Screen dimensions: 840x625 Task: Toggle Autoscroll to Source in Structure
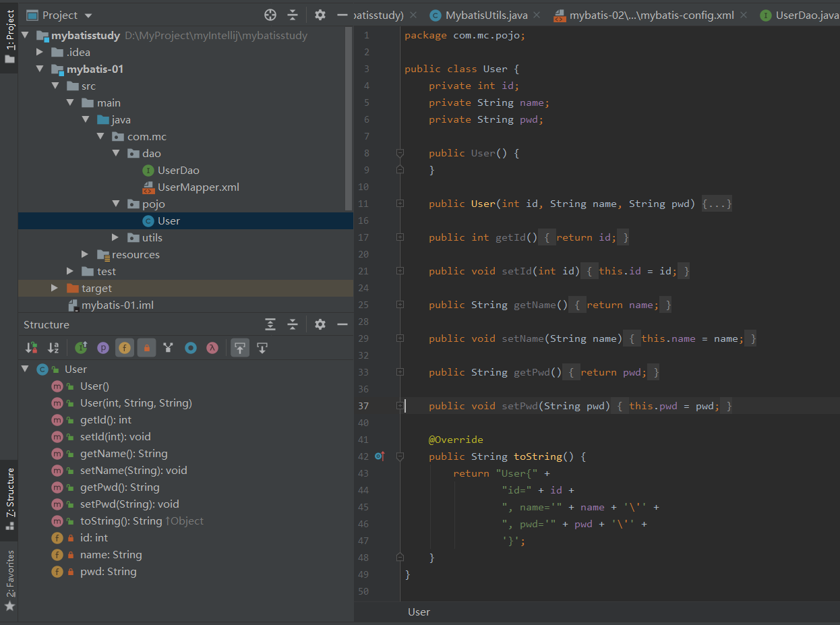241,348
